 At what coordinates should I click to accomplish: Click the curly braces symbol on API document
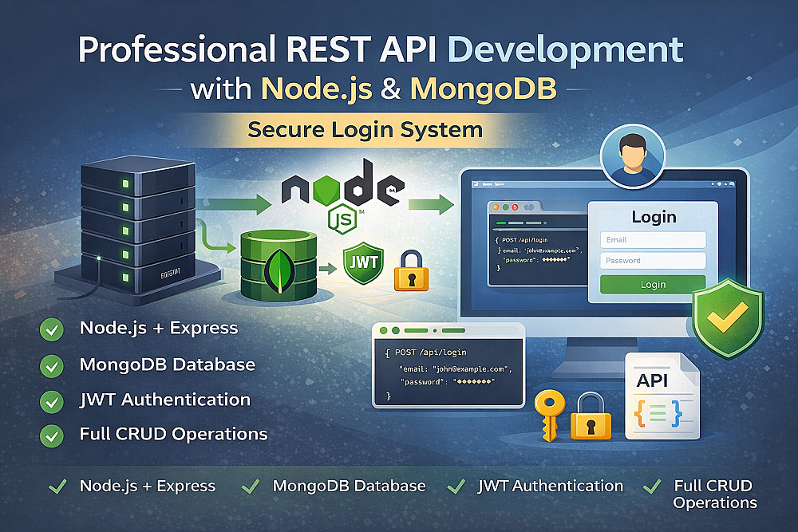pos(658,413)
